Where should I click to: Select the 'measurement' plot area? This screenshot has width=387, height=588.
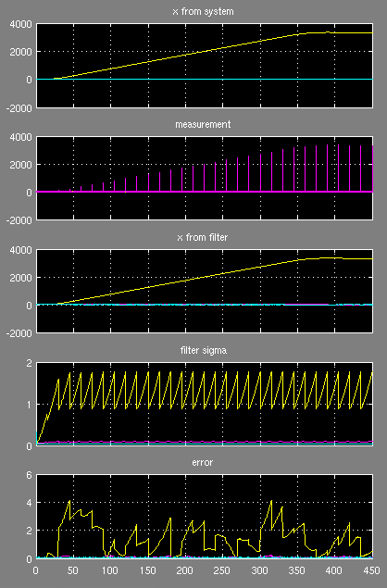tap(205, 178)
